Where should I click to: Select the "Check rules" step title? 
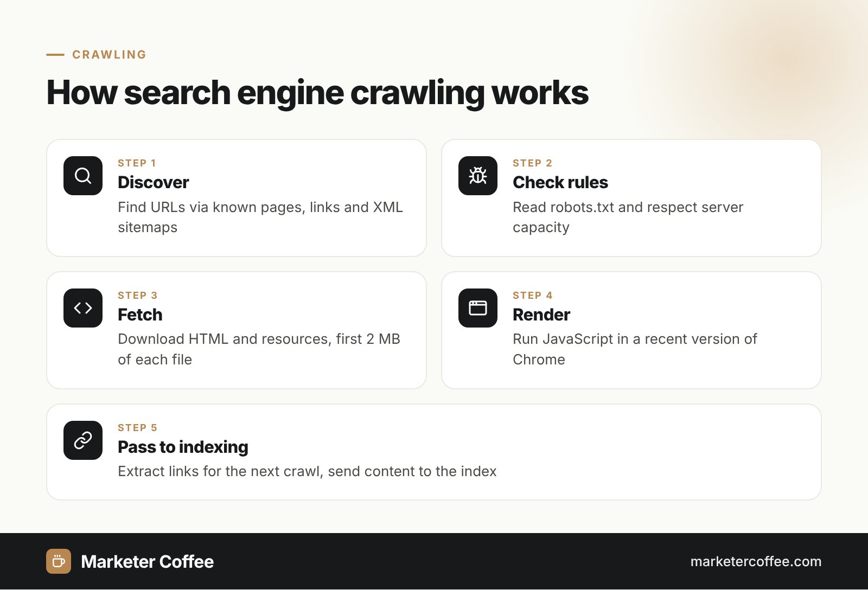560,182
